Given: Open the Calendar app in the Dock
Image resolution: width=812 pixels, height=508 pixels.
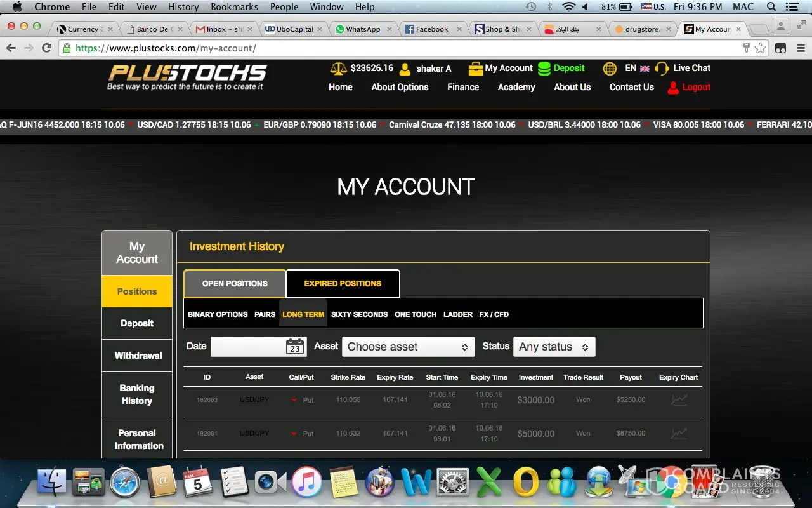Looking at the screenshot, I should [198, 482].
